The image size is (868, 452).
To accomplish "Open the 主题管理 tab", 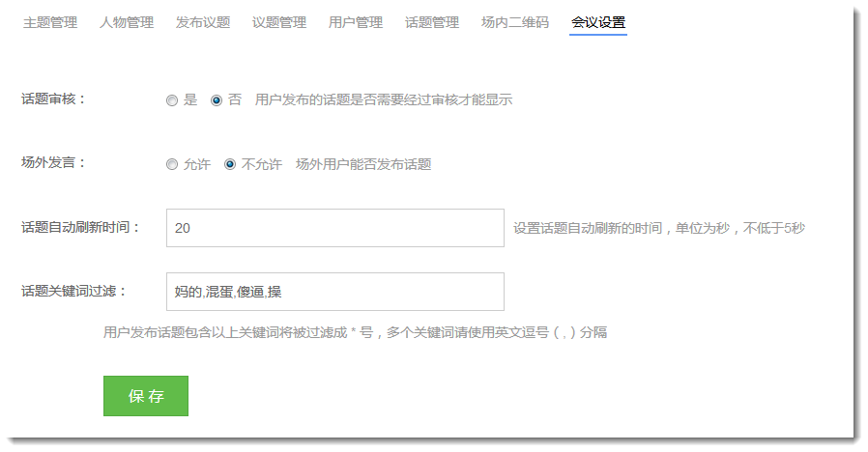I will point(49,22).
